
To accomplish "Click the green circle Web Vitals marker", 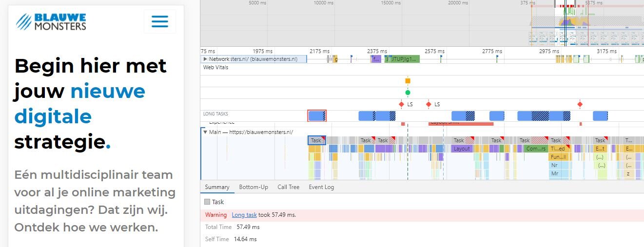I will tap(408, 93).
